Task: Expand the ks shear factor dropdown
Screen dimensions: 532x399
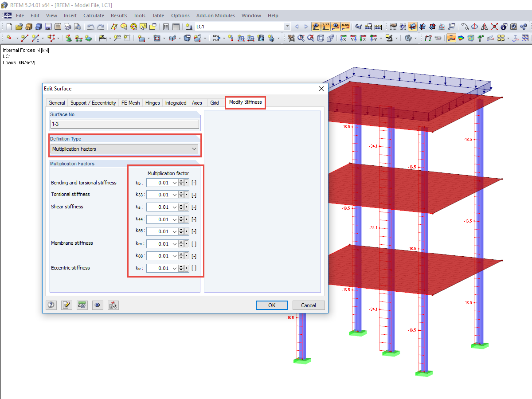Action: coord(175,207)
